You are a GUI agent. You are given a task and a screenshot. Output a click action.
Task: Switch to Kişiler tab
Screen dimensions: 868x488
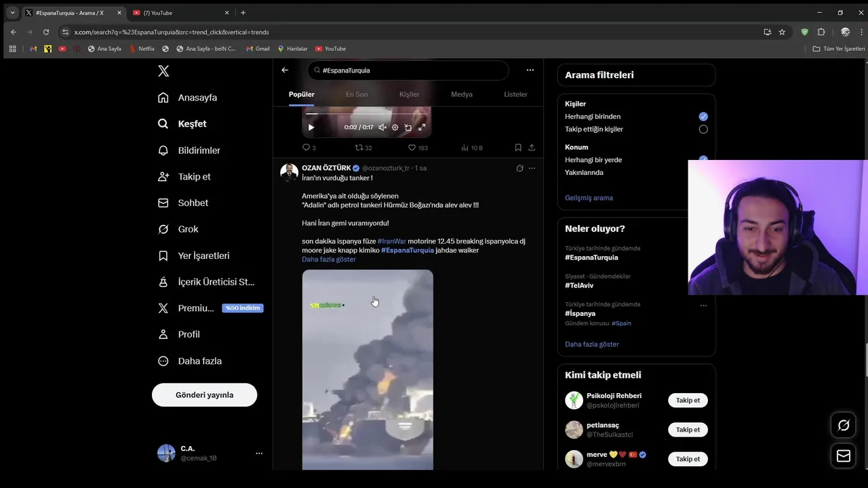(410, 94)
